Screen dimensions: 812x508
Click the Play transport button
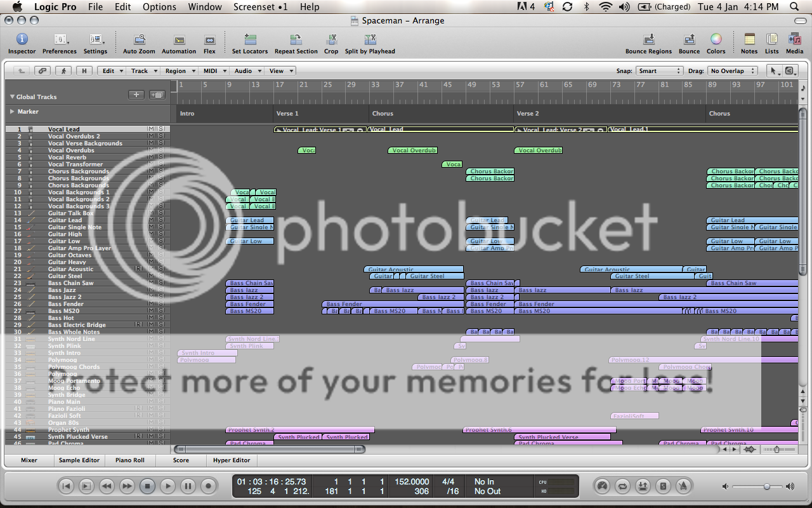[167, 486]
